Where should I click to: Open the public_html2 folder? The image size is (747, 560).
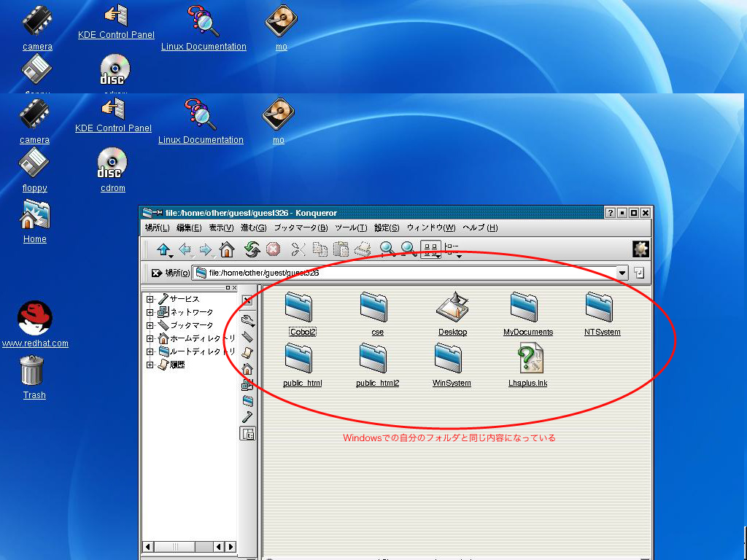(375, 365)
